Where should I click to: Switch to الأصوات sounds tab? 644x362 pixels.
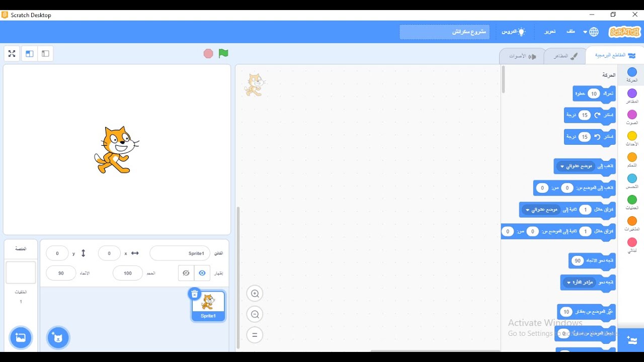tap(522, 56)
